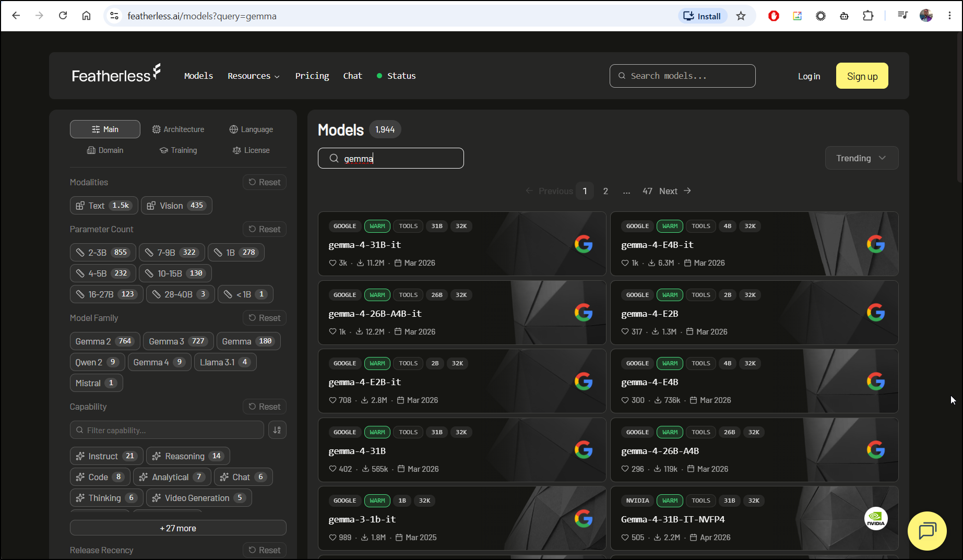Viewport: 963px width, 560px height.
Task: Click the Google logo on gemma-4-E2B card
Action: click(x=876, y=313)
